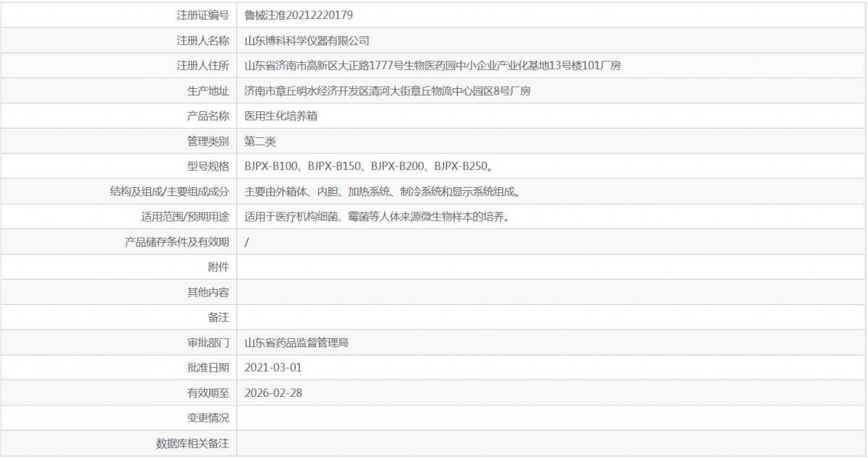Click the 数据库相关备注 label
868x459 pixels.
point(192,444)
